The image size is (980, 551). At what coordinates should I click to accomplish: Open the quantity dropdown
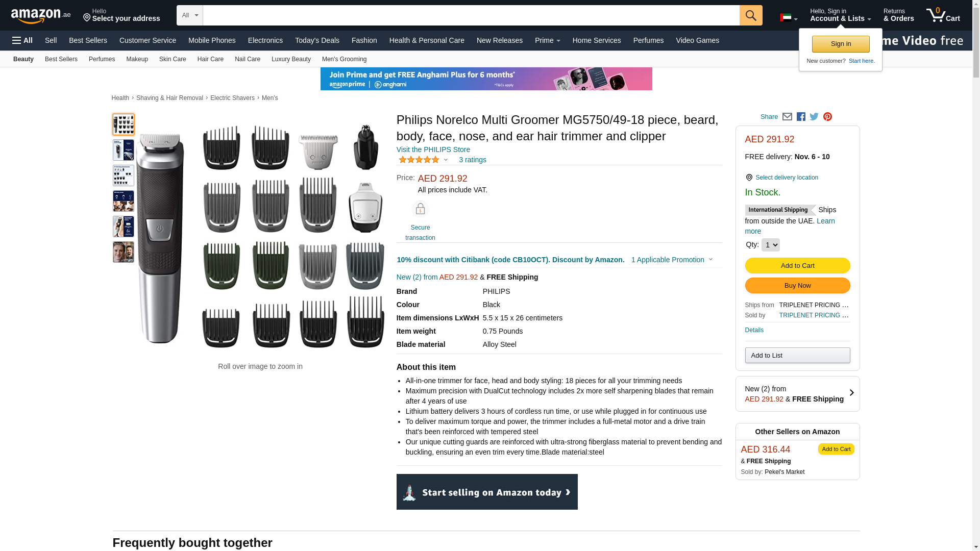tap(770, 245)
